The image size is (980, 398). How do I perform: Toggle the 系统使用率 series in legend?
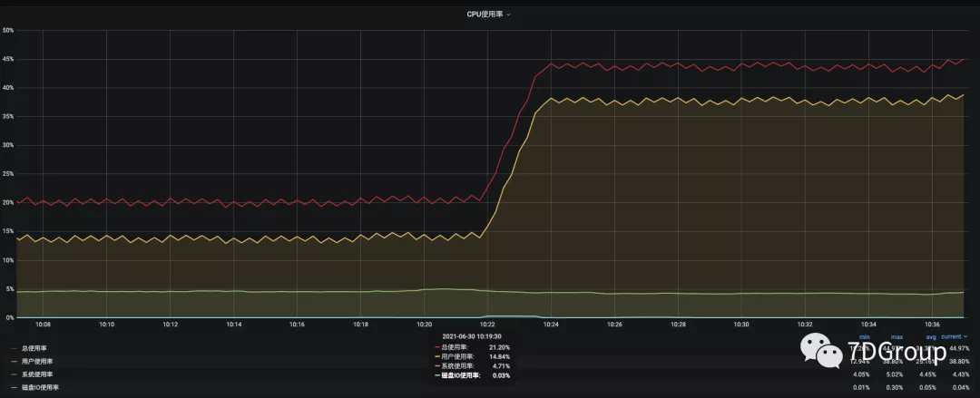[37, 374]
